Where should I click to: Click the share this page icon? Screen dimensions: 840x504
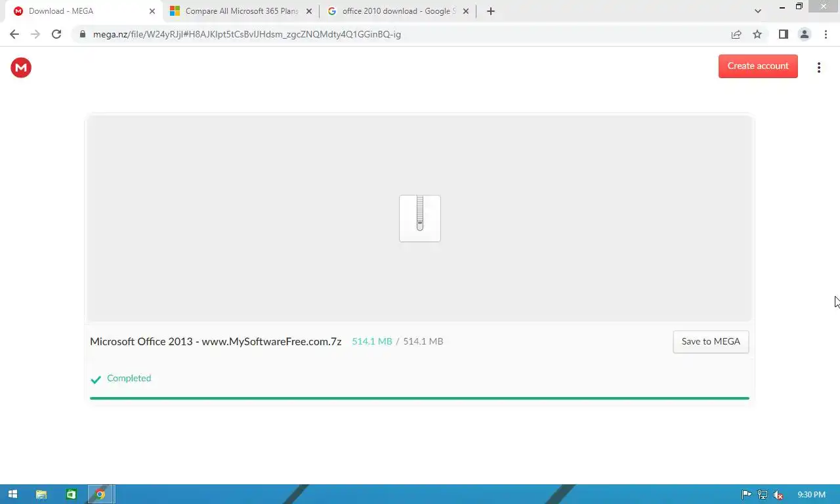[736, 34]
